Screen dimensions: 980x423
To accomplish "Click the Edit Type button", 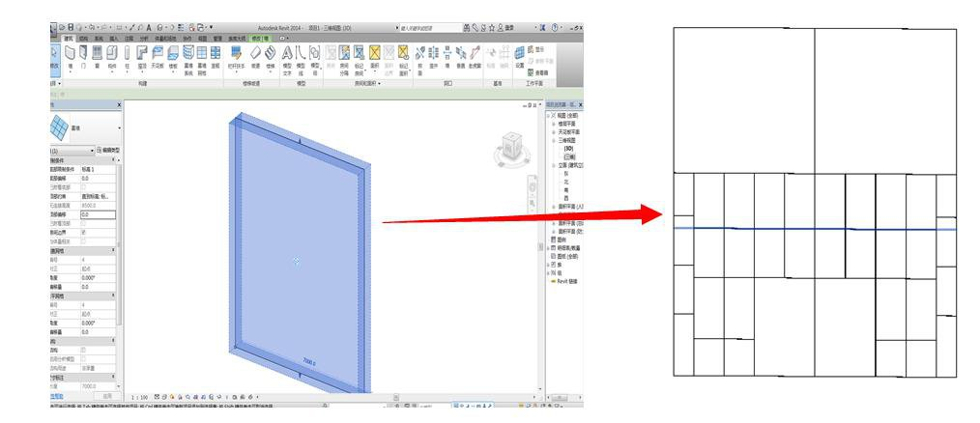I will [109, 152].
